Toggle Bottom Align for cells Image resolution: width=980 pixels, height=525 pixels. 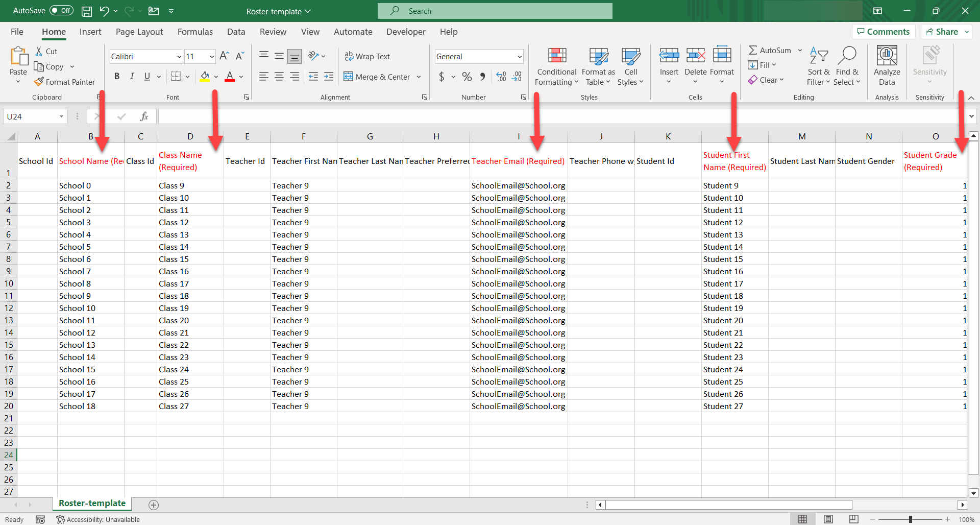coord(295,56)
